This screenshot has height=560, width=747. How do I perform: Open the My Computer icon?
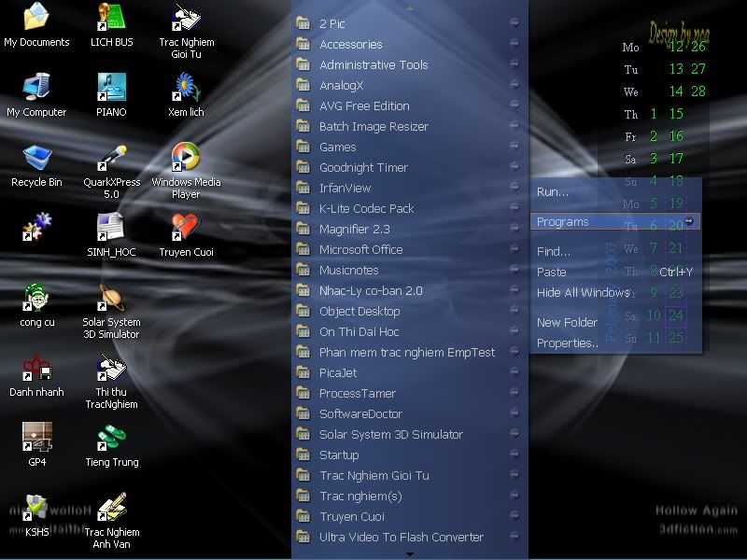click(x=36, y=88)
